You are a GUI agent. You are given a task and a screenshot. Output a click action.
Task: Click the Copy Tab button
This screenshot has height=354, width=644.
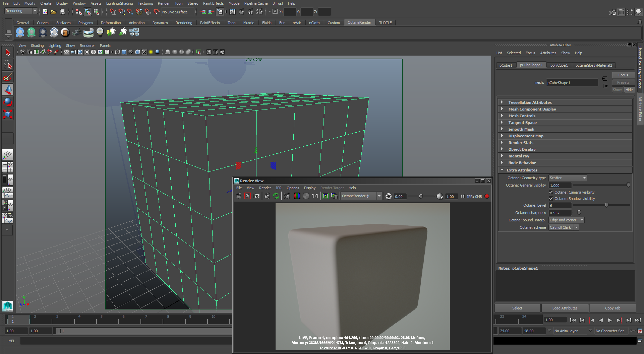pos(612,308)
